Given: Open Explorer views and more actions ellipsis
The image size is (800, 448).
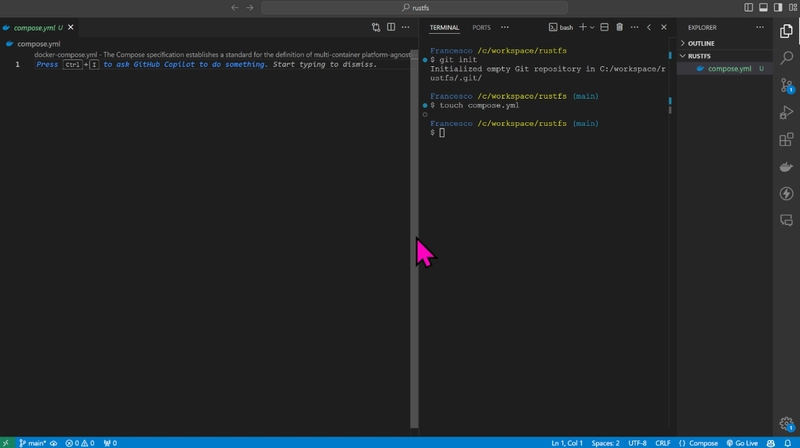Looking at the screenshot, I should click(760, 28).
